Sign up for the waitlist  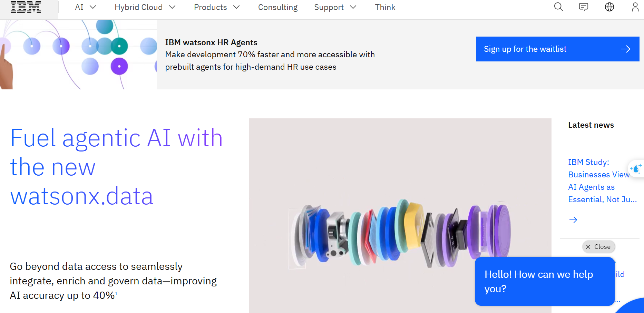pos(557,49)
